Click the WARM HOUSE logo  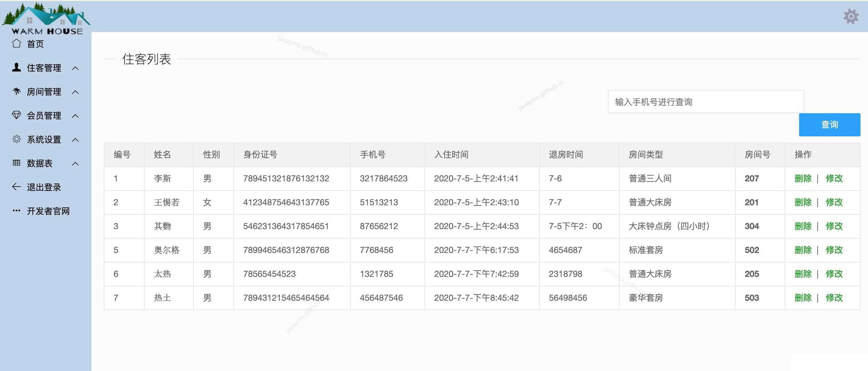pyautogui.click(x=46, y=17)
